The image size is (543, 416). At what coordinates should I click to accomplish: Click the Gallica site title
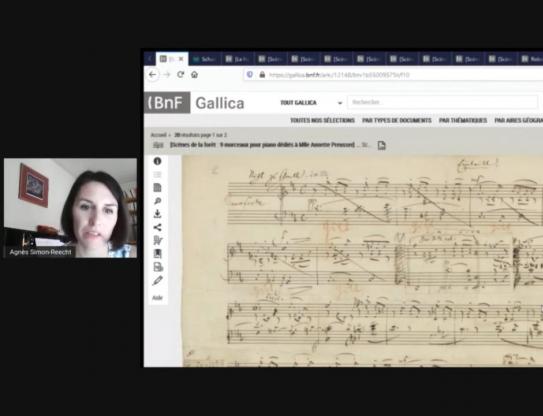220,103
